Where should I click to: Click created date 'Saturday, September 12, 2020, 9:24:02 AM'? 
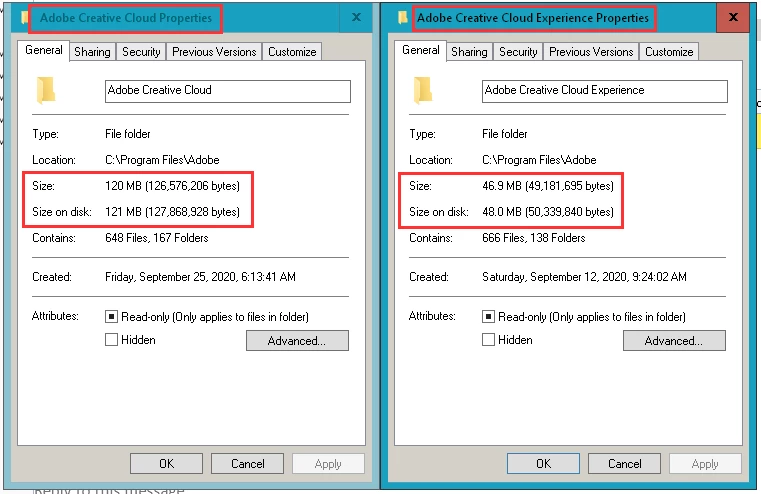(x=584, y=277)
